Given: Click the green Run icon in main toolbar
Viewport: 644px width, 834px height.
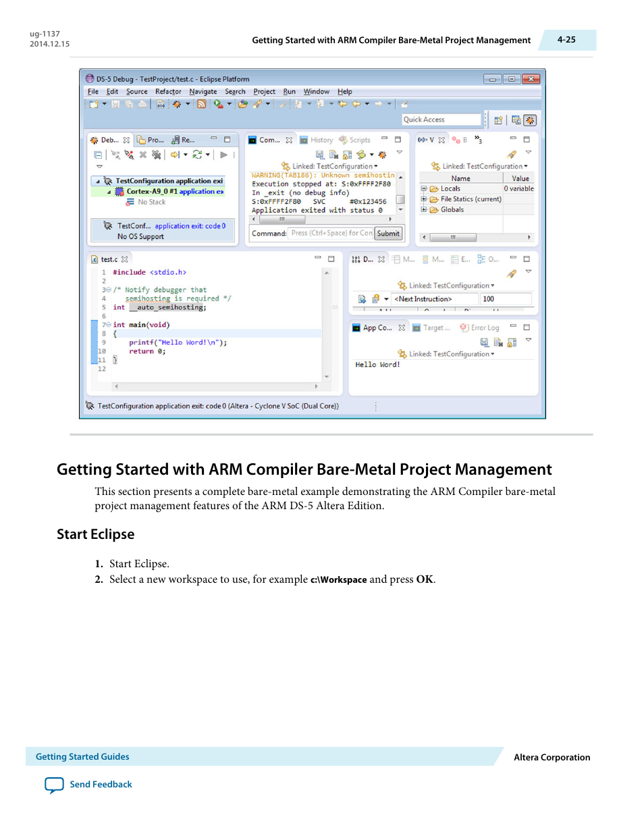Looking at the screenshot, I should pos(218,104).
